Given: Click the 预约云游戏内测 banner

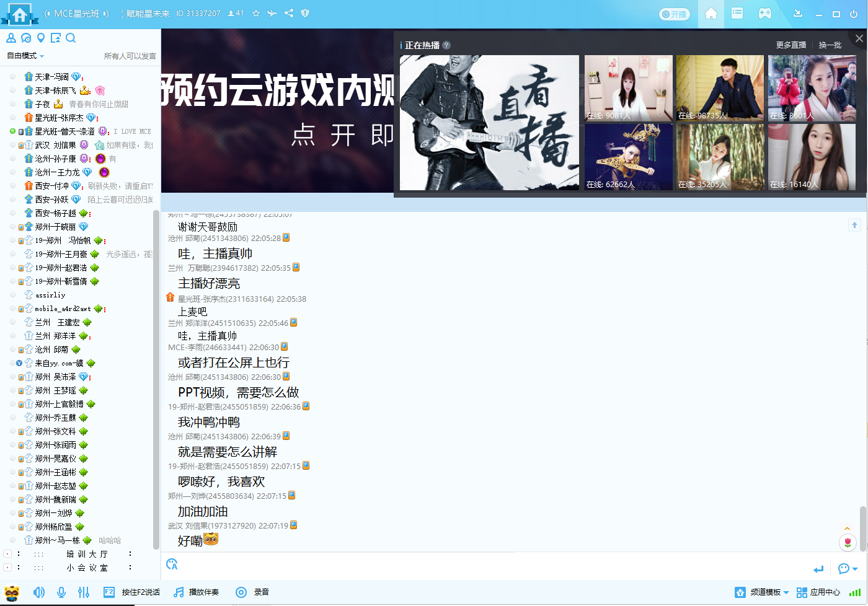Looking at the screenshot, I should pos(277,110).
